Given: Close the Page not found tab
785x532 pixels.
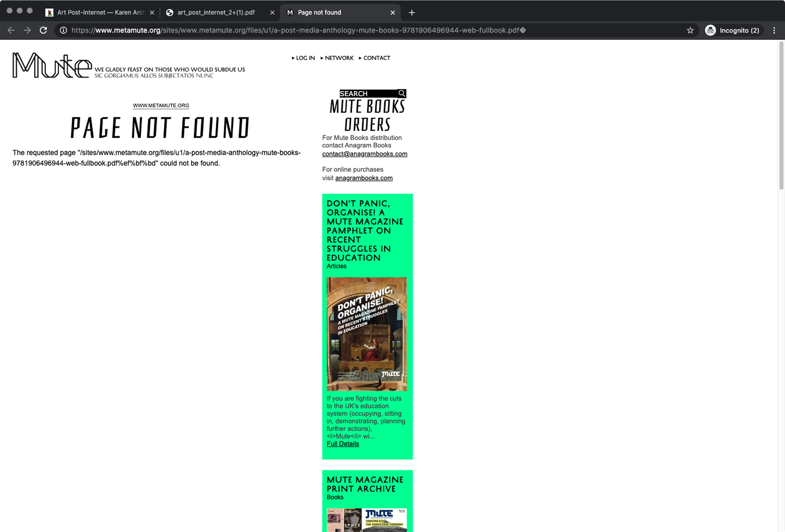Looking at the screenshot, I should tap(392, 13).
